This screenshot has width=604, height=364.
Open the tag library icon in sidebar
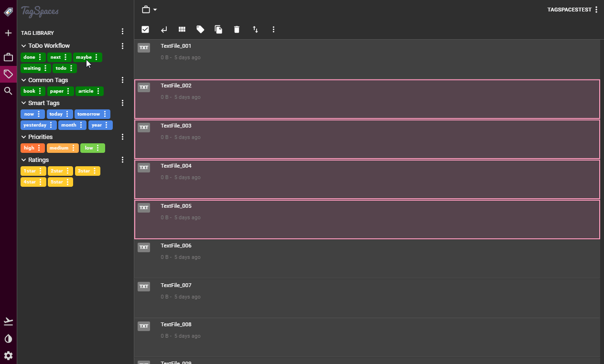point(8,74)
